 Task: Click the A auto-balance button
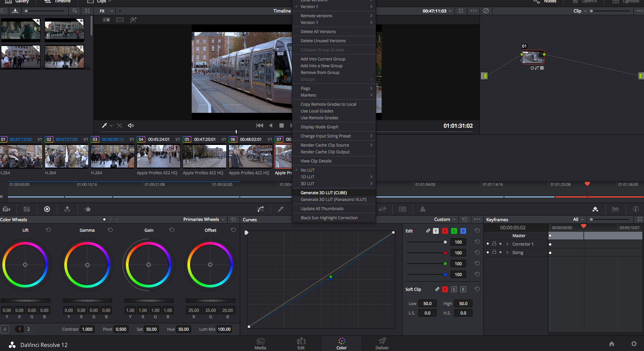point(5,329)
